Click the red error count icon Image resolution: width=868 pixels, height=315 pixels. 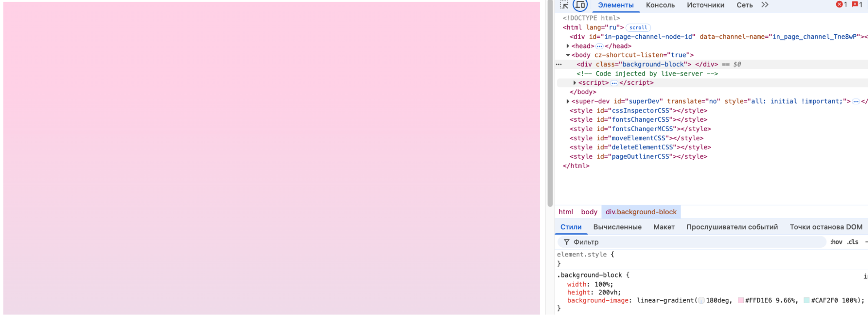pos(839,4)
